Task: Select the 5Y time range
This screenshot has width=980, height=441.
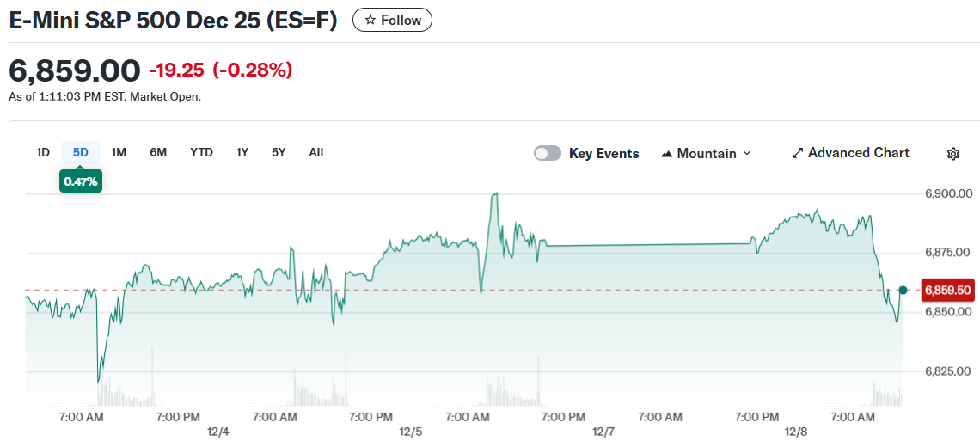Action: [279, 152]
